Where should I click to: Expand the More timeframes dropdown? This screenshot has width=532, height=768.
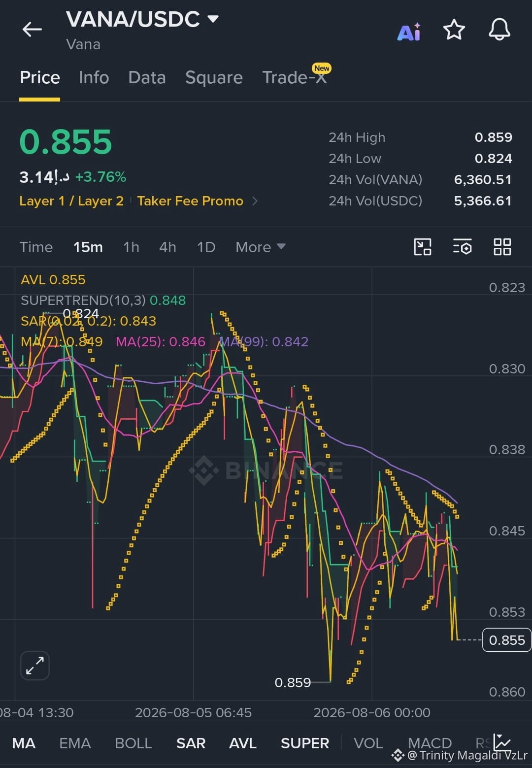pyautogui.click(x=260, y=247)
